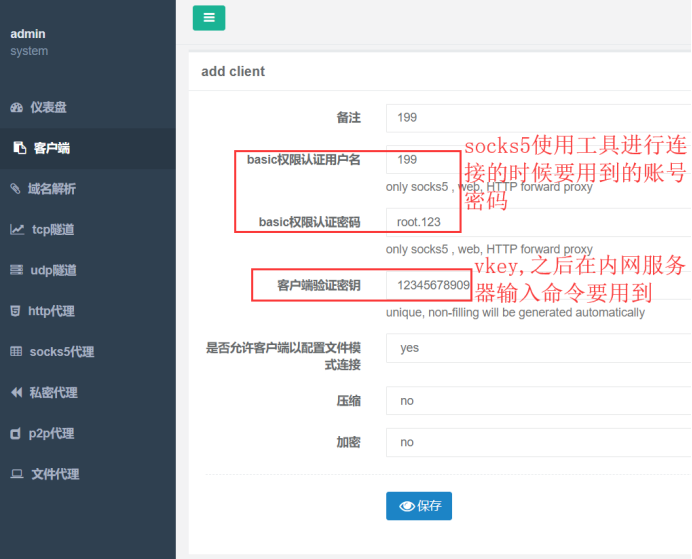Click the square icon beside p2p代理
Image resolution: width=692 pixels, height=559 pixels.
click(15, 433)
